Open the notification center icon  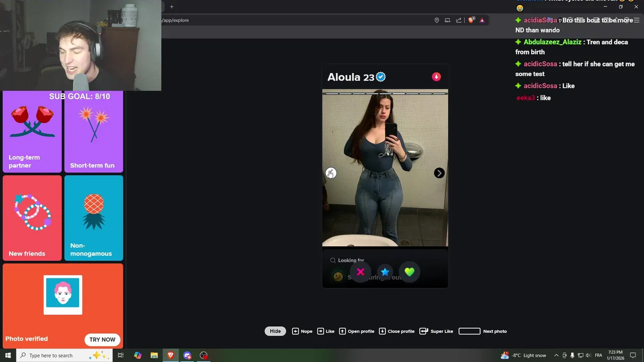(633, 355)
